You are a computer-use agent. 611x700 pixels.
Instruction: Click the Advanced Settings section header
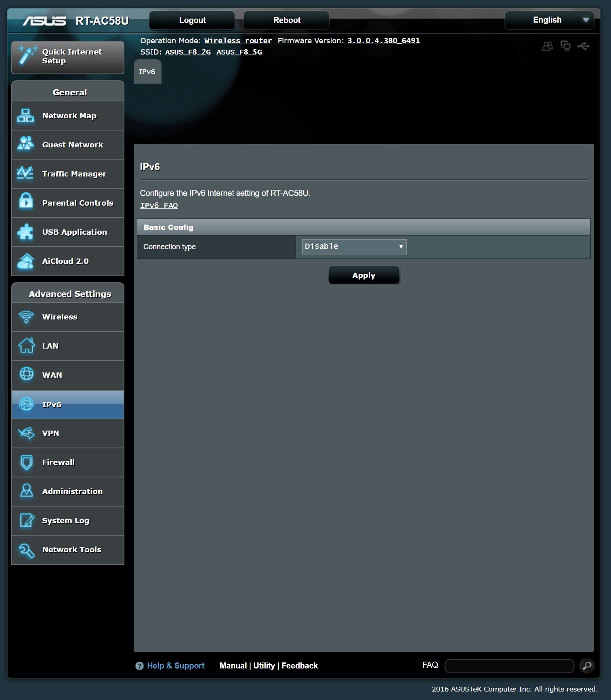(68, 294)
